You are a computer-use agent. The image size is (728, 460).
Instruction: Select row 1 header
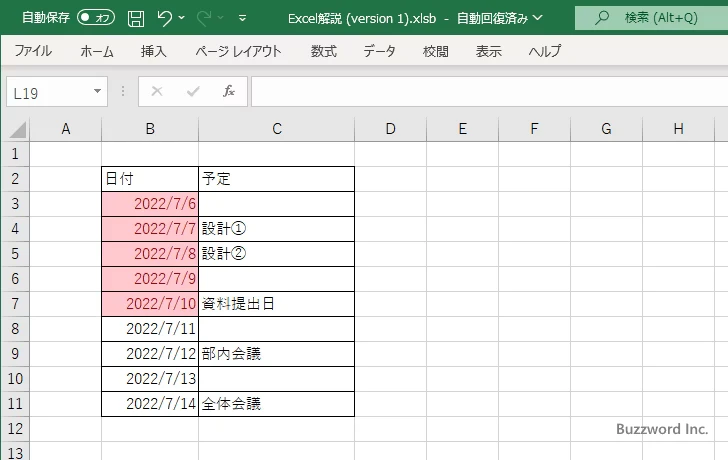pos(15,154)
